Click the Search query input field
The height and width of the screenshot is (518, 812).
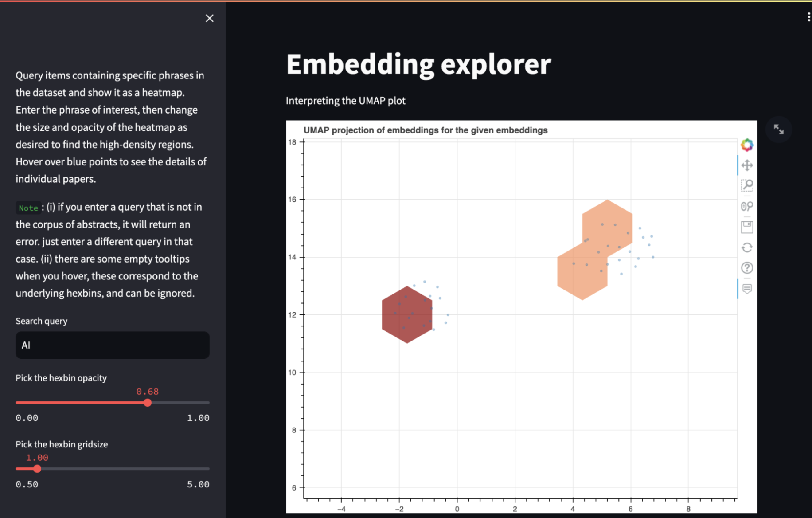pyautogui.click(x=113, y=345)
